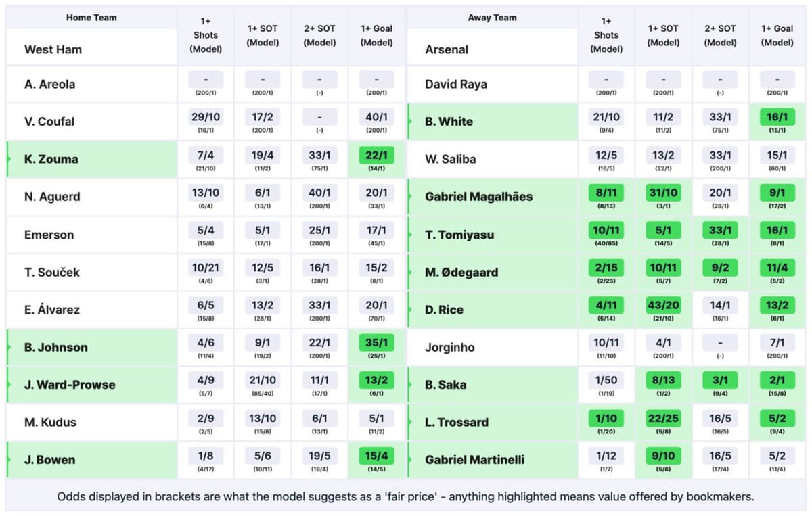Click the T. Tomiyasu player name
The image size is (812, 516).
(x=459, y=235)
